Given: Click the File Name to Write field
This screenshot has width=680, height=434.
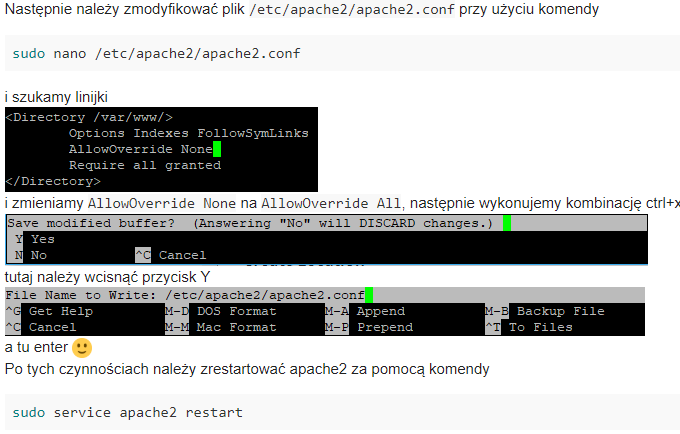Looking at the screenshot, I should (325, 295).
